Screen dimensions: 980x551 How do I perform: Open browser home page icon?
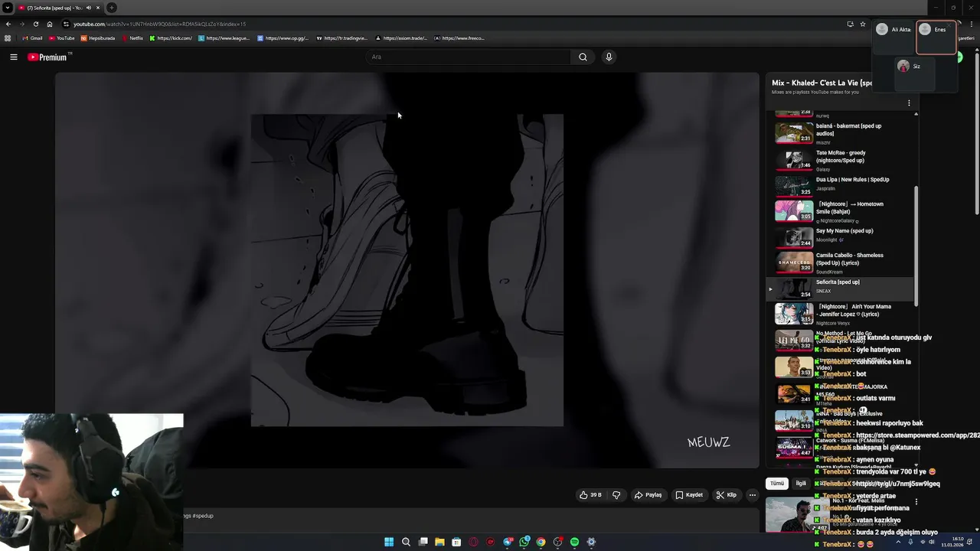coord(50,24)
